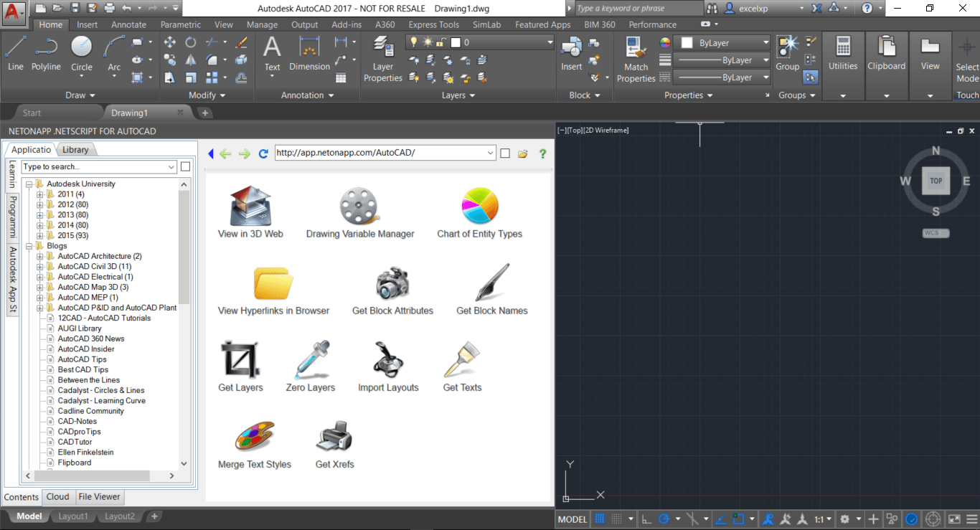Click the Mirror tool in Modify panel
The height and width of the screenshot is (530, 980).
pos(190,60)
